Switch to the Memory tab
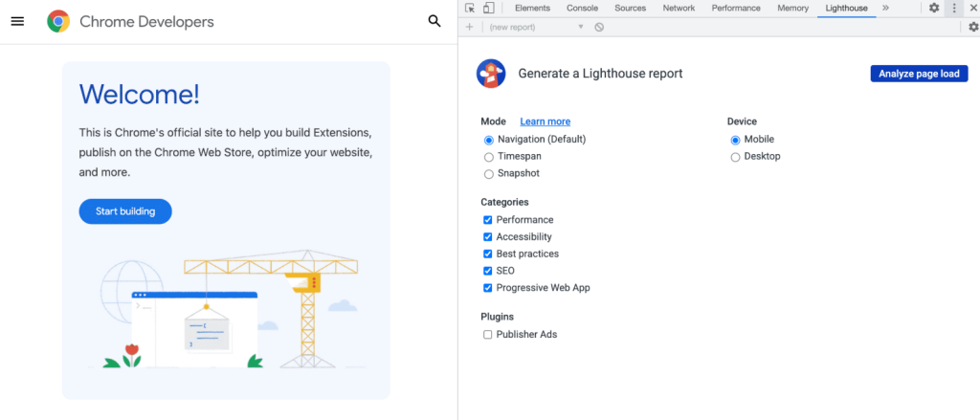980x420 pixels. [x=793, y=8]
